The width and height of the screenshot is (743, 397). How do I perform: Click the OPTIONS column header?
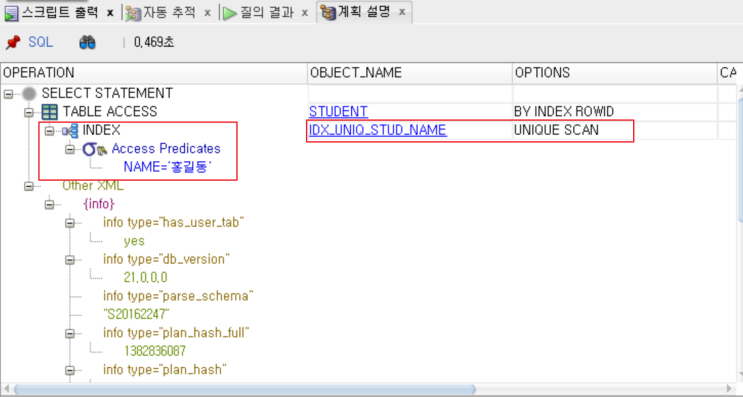615,72
